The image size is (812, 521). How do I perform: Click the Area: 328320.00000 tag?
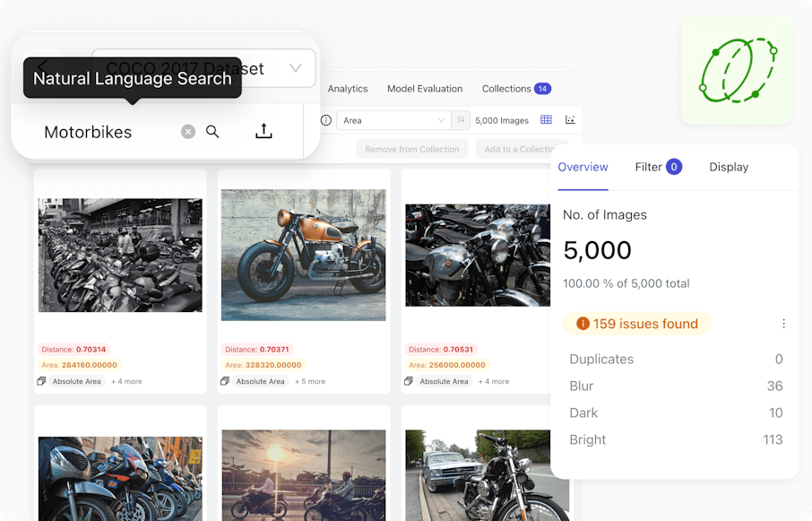[x=263, y=365]
